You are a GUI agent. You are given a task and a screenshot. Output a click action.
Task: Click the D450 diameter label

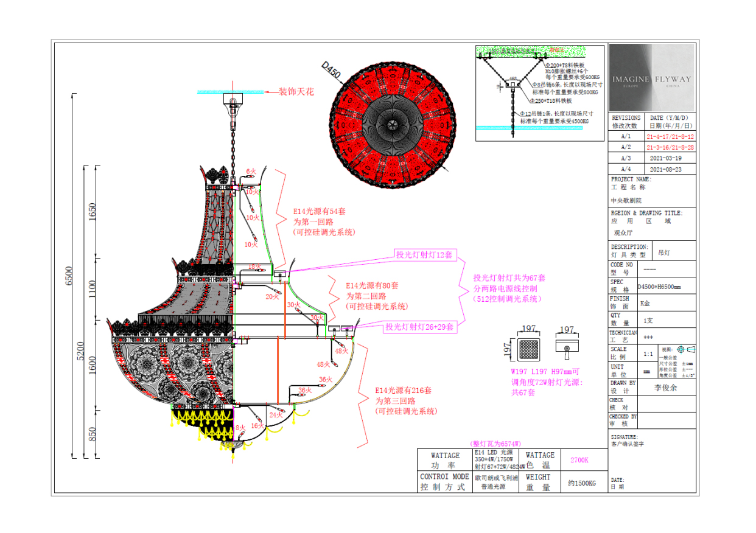click(332, 70)
